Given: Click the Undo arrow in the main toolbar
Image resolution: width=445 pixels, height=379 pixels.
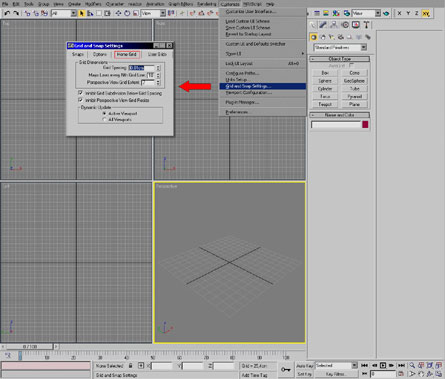Looking at the screenshot, I should 7,13.
